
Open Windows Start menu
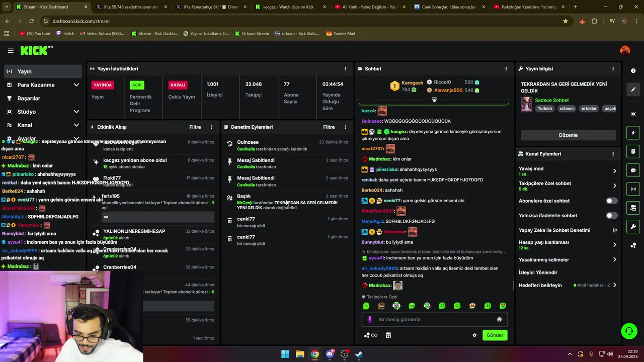tap(285, 354)
